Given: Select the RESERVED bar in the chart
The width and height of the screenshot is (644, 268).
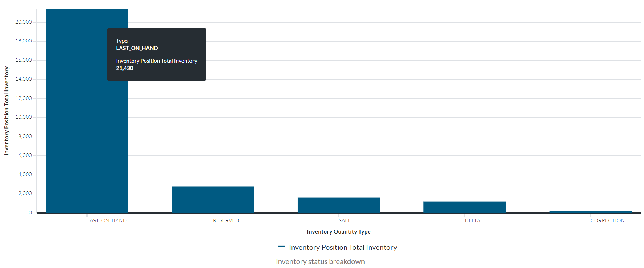Looking at the screenshot, I should pos(213,199).
